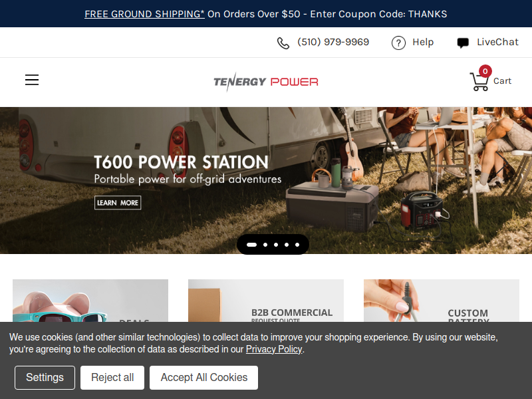Click the Free Ground Shipping link
532x399 pixels.
pos(144,14)
